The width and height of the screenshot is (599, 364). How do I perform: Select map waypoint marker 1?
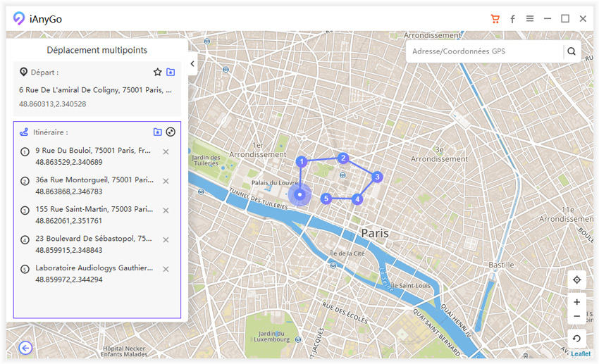[x=302, y=161]
